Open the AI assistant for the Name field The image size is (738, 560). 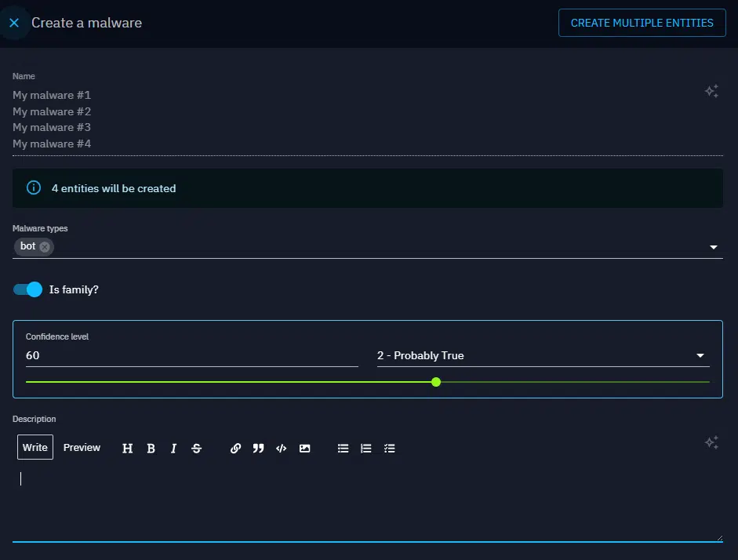click(x=711, y=91)
